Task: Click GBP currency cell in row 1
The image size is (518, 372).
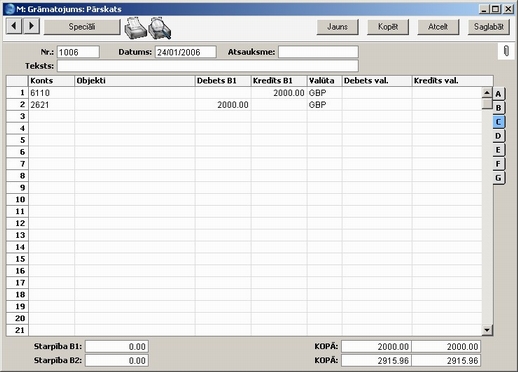Action: [x=324, y=93]
